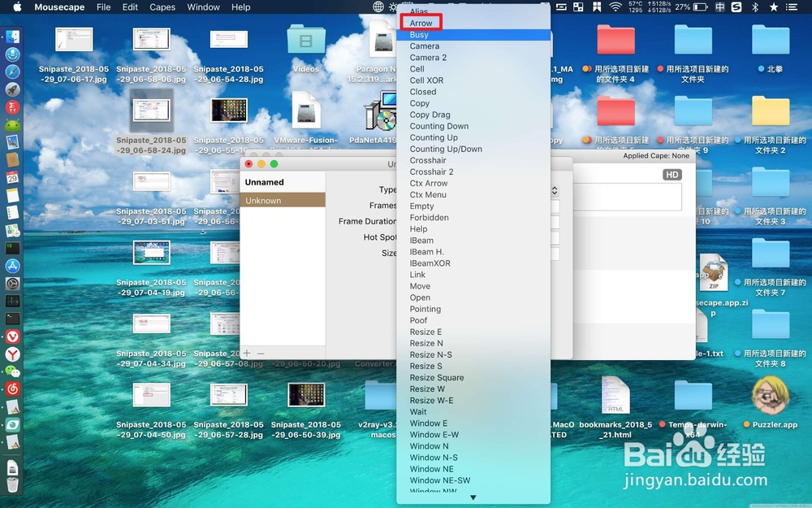Viewport: 812px width, 508px height.
Task: Open WeChat icon in Dock
Action: (12, 371)
